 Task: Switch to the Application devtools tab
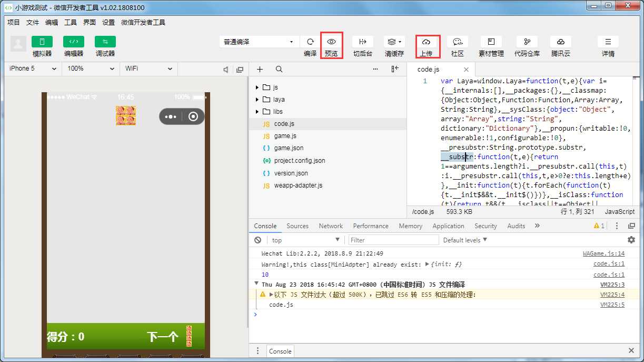click(448, 226)
